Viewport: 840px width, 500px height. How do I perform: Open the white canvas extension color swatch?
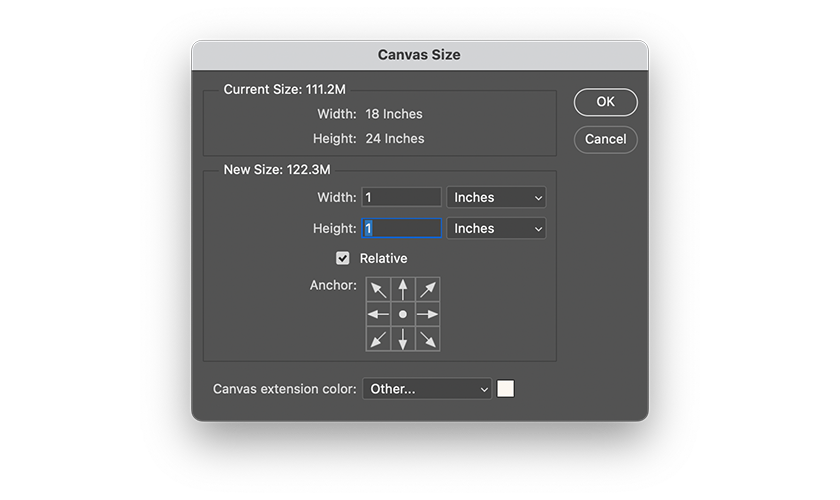[x=506, y=389]
